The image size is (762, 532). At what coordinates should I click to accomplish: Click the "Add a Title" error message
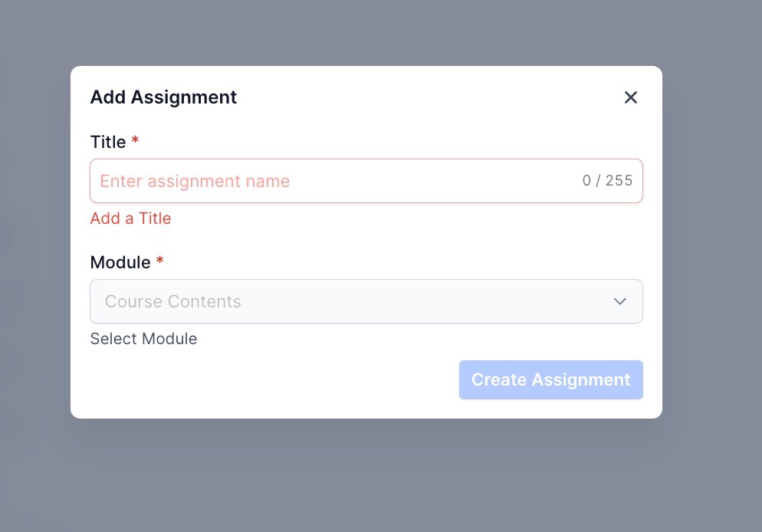tap(130, 218)
